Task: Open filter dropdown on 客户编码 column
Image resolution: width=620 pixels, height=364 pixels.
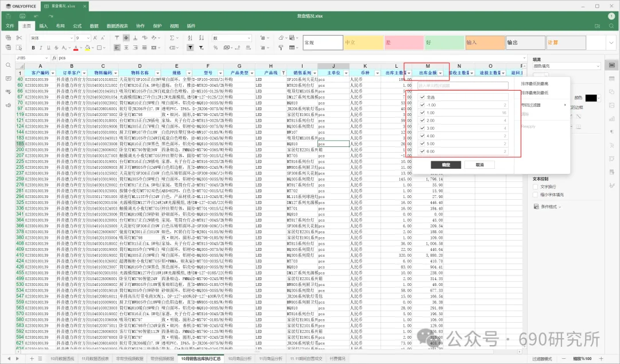Action: 53,73
